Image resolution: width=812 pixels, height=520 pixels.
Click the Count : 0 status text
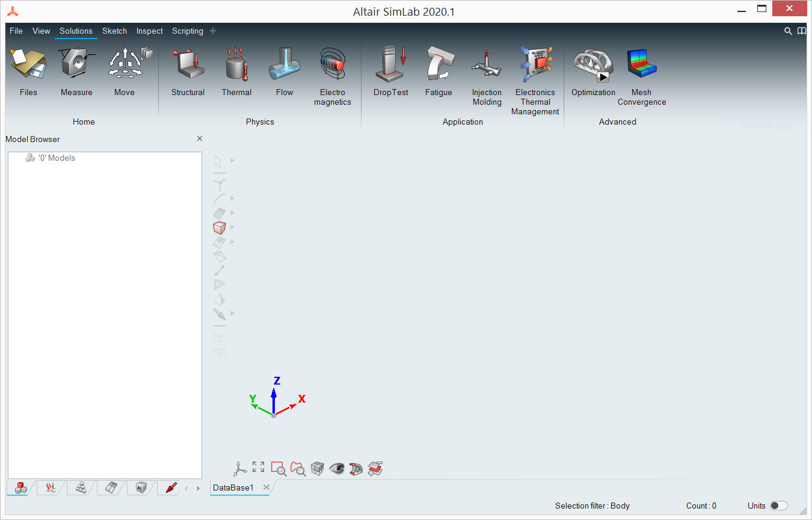pos(701,506)
